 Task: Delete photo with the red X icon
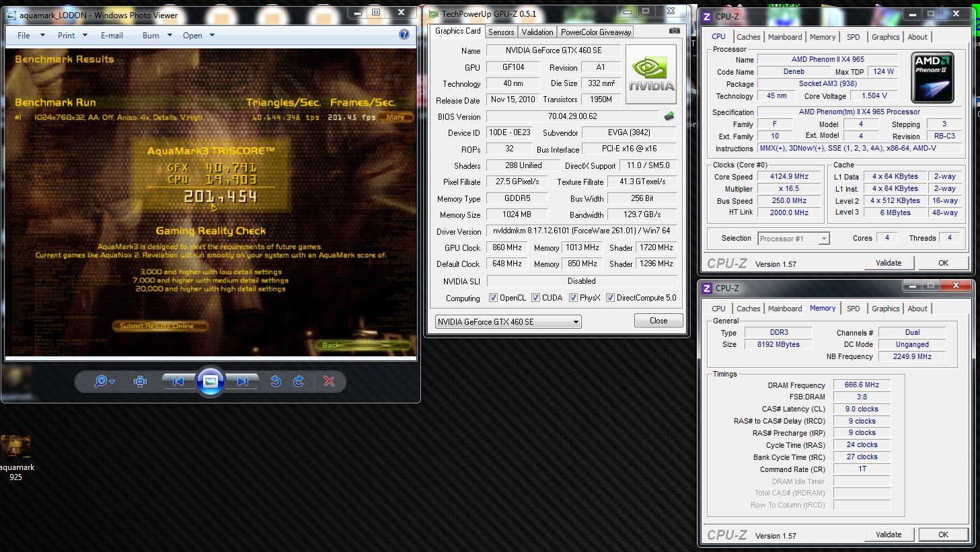[x=329, y=381]
